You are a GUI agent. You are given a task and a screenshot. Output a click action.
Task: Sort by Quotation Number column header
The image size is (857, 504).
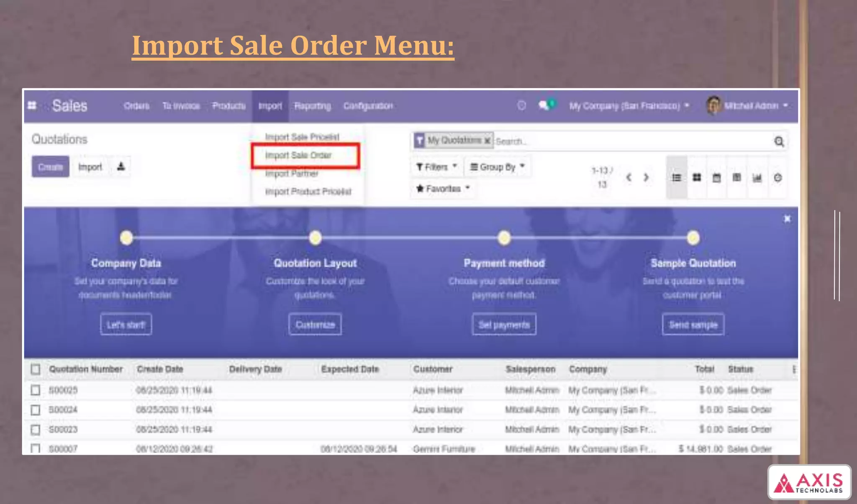(86, 369)
